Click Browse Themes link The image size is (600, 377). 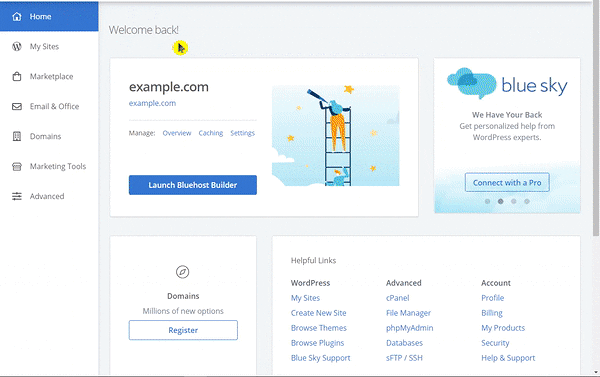(x=318, y=328)
